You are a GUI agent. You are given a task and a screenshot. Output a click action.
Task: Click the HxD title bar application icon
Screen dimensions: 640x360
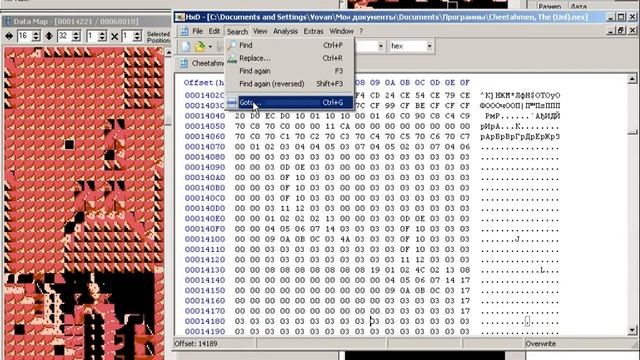(x=180, y=17)
